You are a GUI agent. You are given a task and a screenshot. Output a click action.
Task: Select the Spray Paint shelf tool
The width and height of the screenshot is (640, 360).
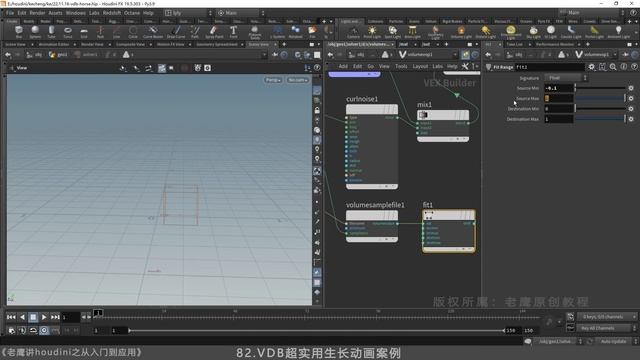pyautogui.click(x=214, y=32)
